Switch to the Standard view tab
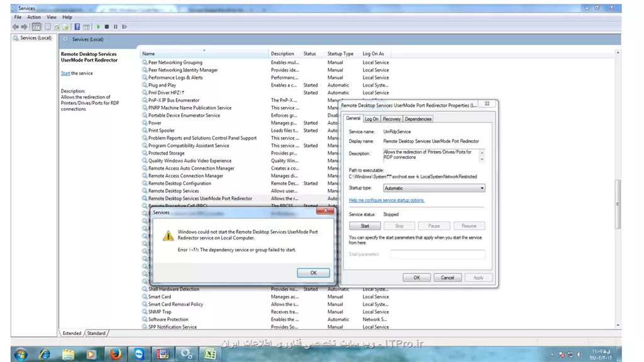This screenshot has height=362, width=644. point(96,333)
